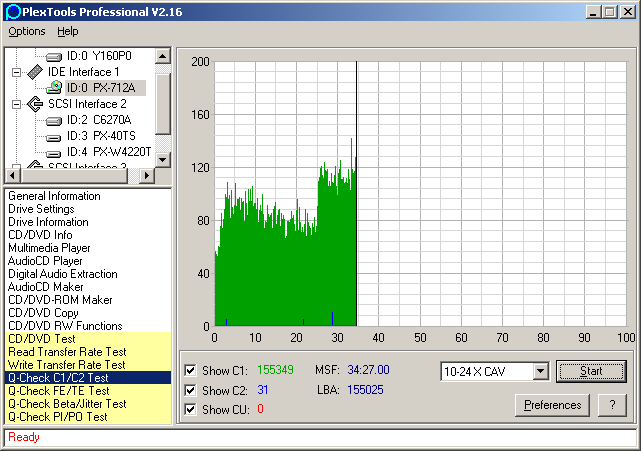
Task: Open Write Transfer Rate Test
Action: click(x=87, y=365)
